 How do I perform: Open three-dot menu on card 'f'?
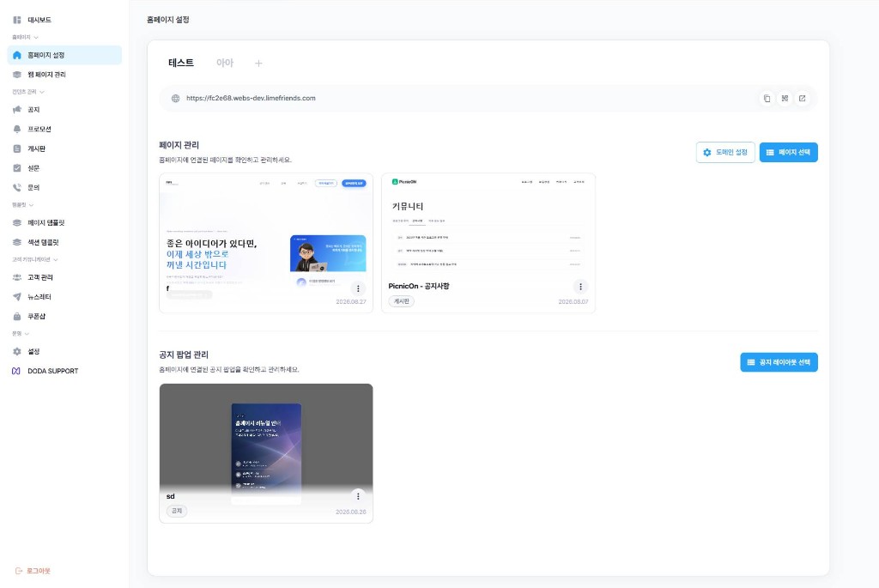358,288
